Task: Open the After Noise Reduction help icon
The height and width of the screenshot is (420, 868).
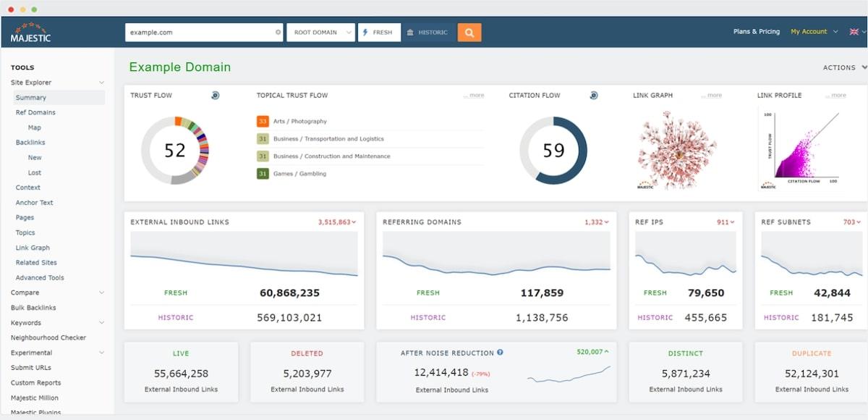Action: coord(500,353)
